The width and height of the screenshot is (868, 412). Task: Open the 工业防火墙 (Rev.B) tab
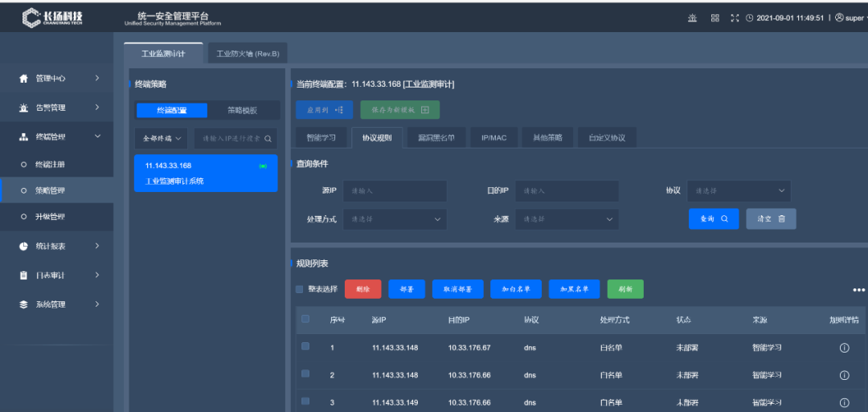pyautogui.click(x=248, y=54)
